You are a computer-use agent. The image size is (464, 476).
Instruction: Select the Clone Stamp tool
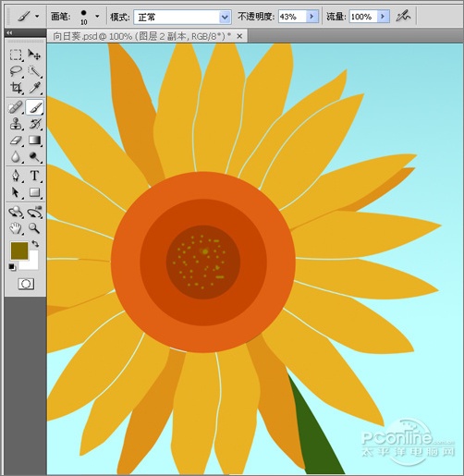click(16, 124)
